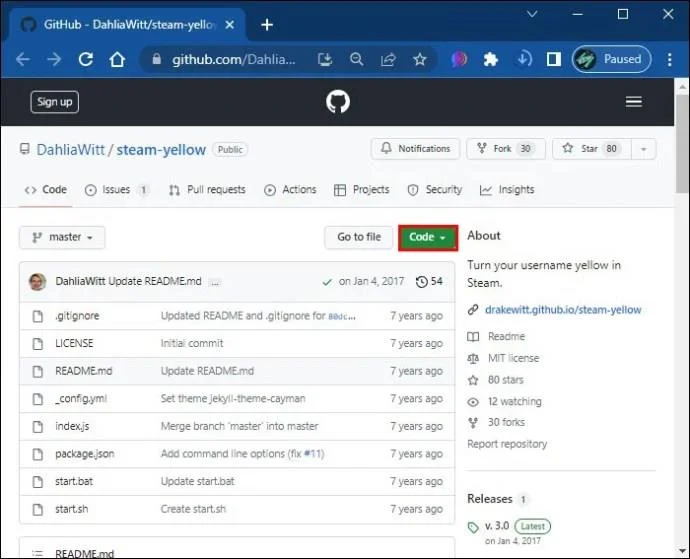Click the site lock icon in address bar
This screenshot has width=690, height=559.
(157, 59)
